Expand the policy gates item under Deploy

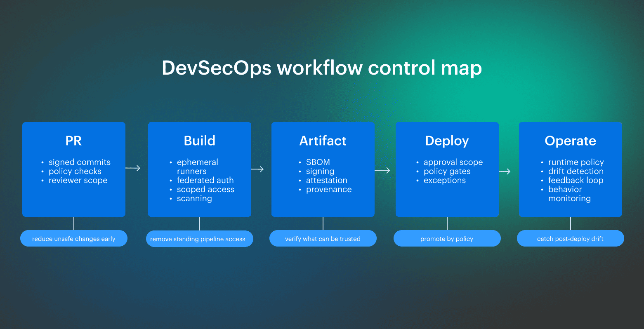point(447,171)
